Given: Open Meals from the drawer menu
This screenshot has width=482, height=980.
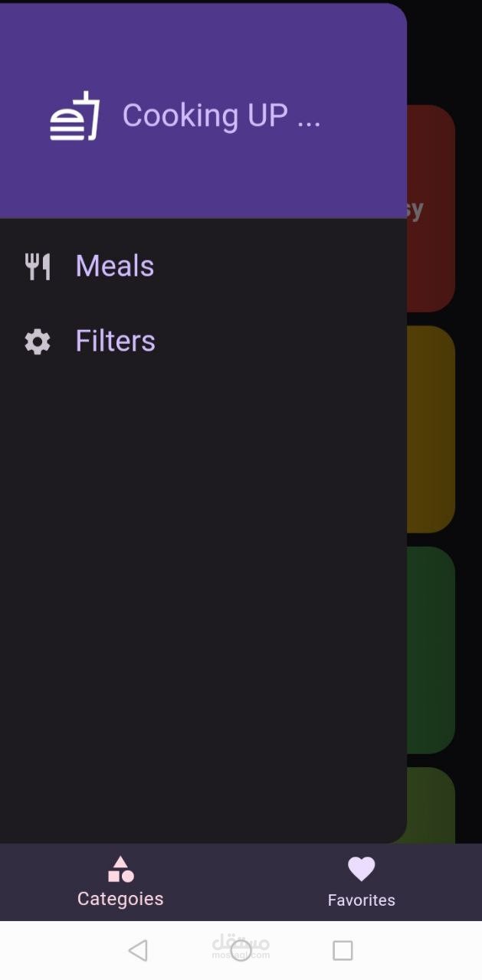Looking at the screenshot, I should point(115,266).
